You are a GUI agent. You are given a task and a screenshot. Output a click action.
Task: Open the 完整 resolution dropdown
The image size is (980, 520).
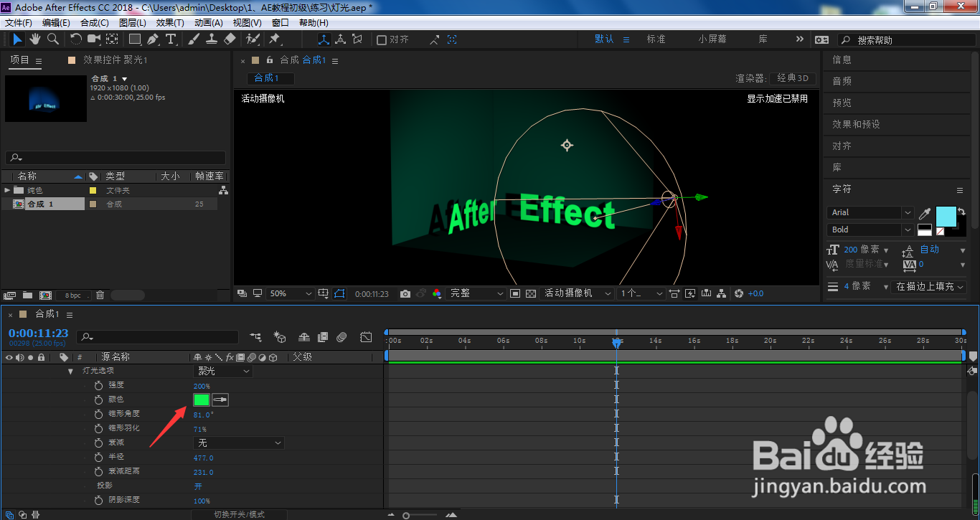[476, 293]
